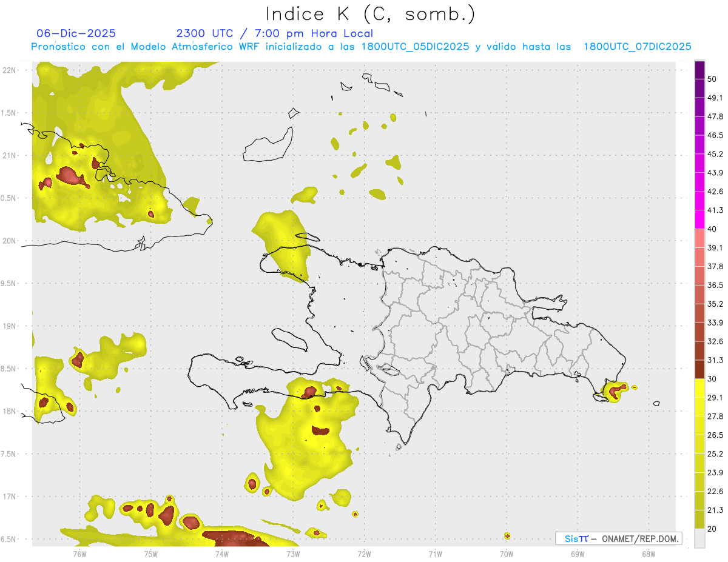Select the date label "06-Dic-2025"
The height and width of the screenshot is (562, 728).
[x=76, y=33]
